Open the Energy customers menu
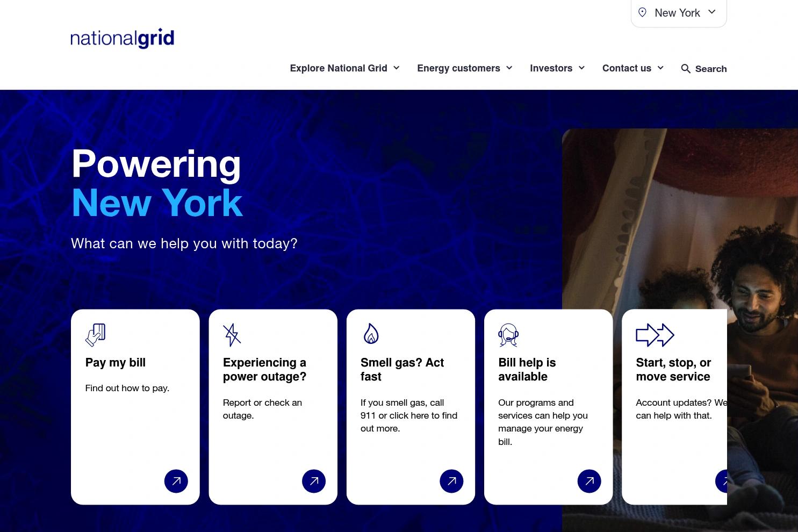Screen dimensions: 798x532 [458, 68]
